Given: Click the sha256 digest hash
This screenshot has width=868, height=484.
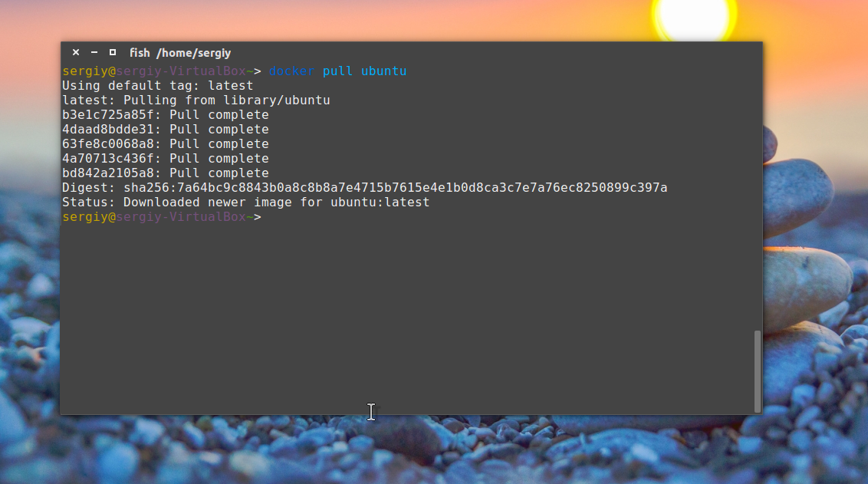Looking at the screenshot, I should tap(395, 188).
